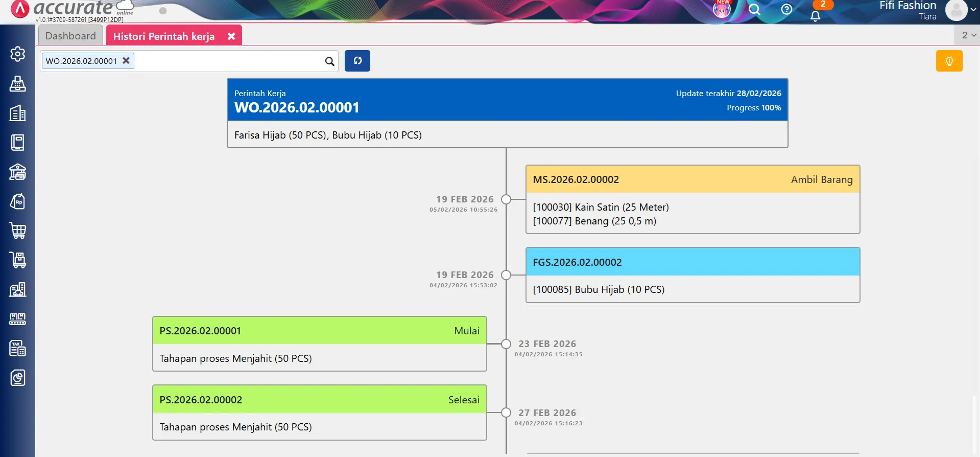980x457 pixels.
Task: Click the refresh history button
Action: 357,61
